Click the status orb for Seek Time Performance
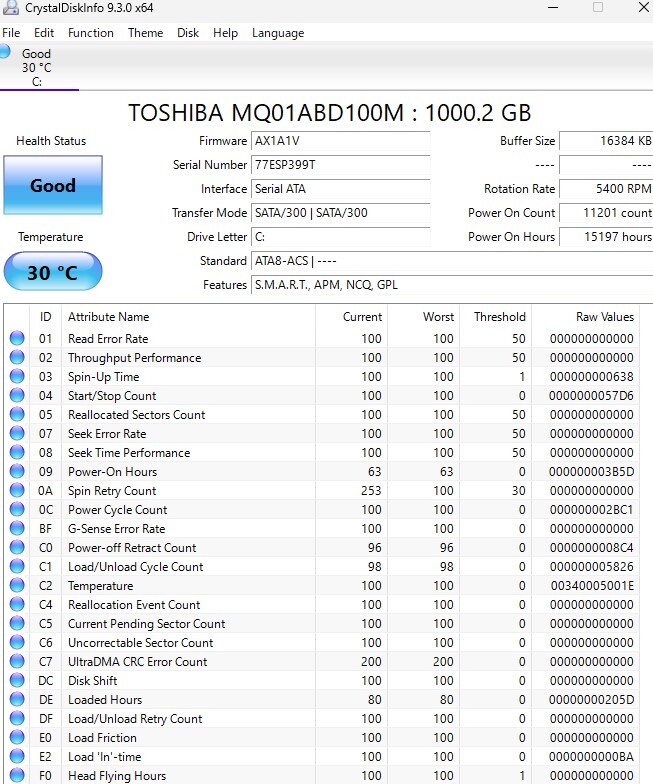 pos(17,452)
